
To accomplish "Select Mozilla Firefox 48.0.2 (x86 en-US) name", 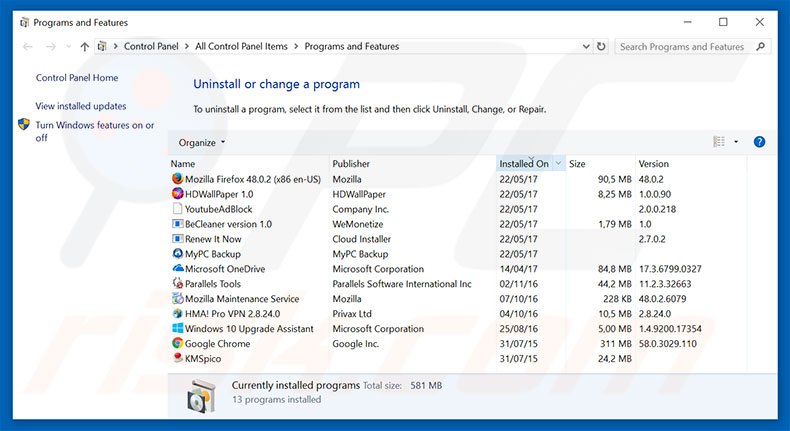I will [x=253, y=179].
